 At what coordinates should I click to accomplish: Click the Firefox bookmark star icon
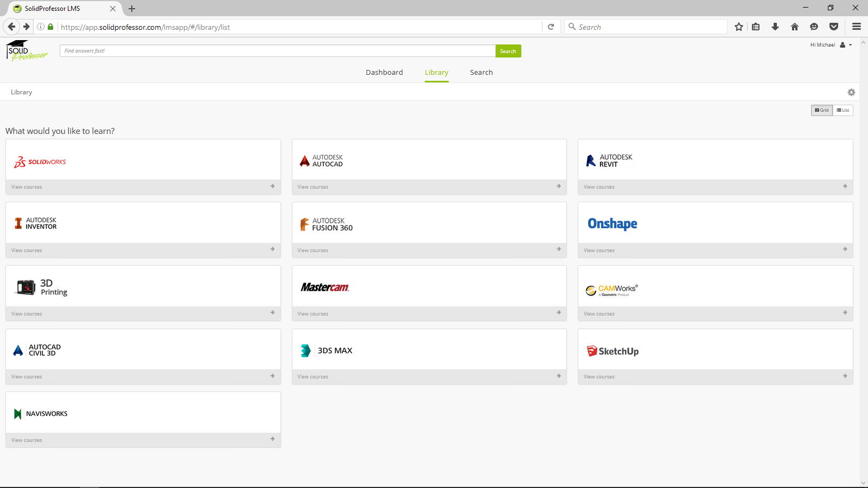pos(738,27)
